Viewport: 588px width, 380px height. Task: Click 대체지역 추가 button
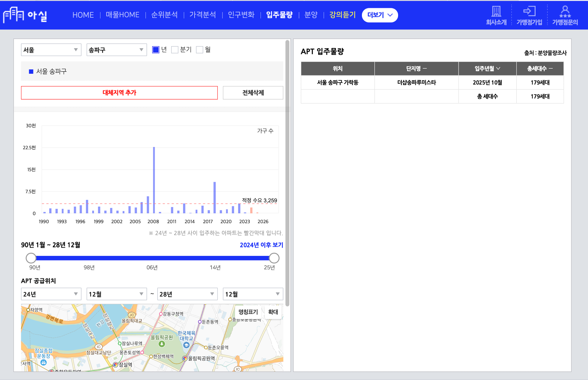(119, 93)
